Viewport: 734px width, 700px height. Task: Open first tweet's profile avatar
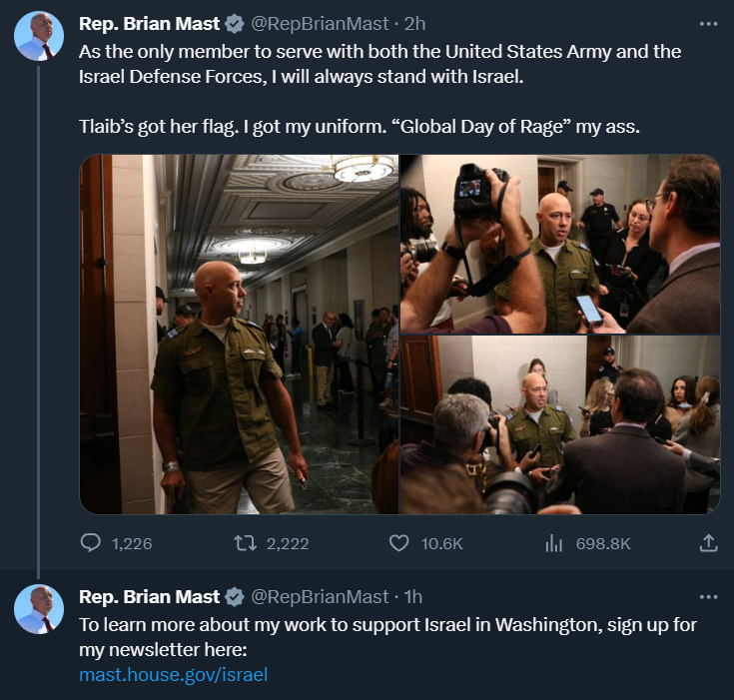(39, 36)
